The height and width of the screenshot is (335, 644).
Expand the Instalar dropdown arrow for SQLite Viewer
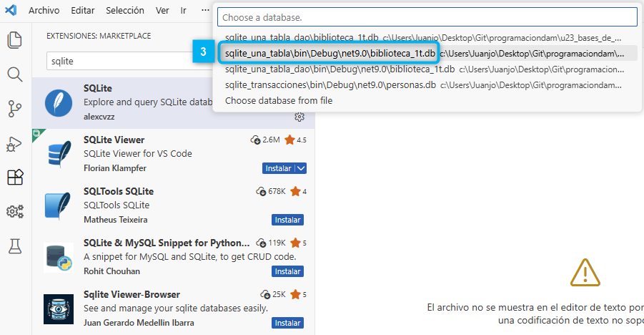click(301, 168)
